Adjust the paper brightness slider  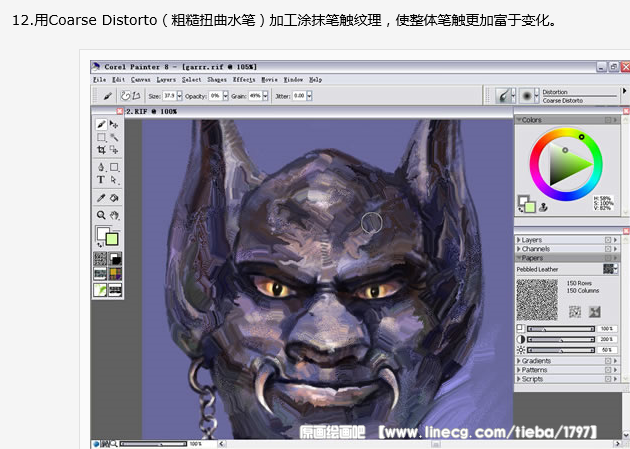pos(560,350)
